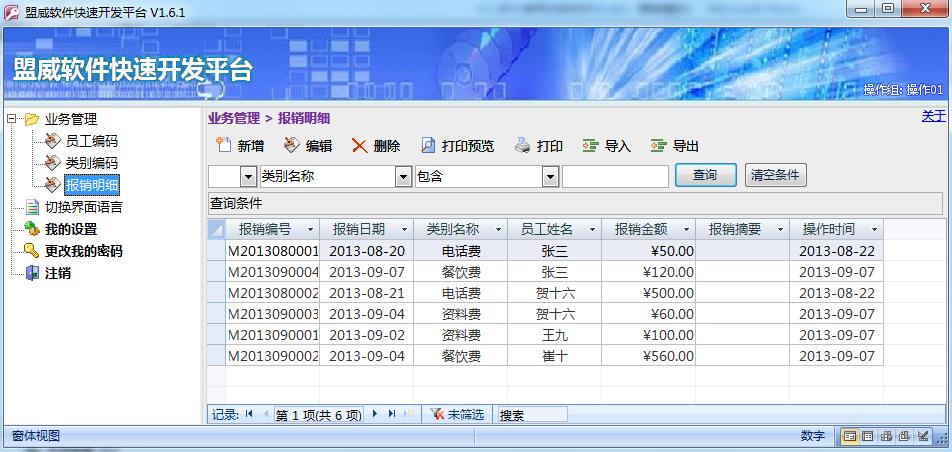952x452 pixels.
Task: Open the 类别名称 field dropdown
Action: tap(404, 177)
